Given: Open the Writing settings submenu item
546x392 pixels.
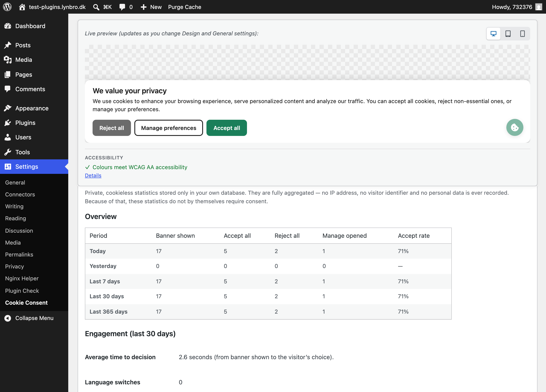Looking at the screenshot, I should tap(14, 206).
